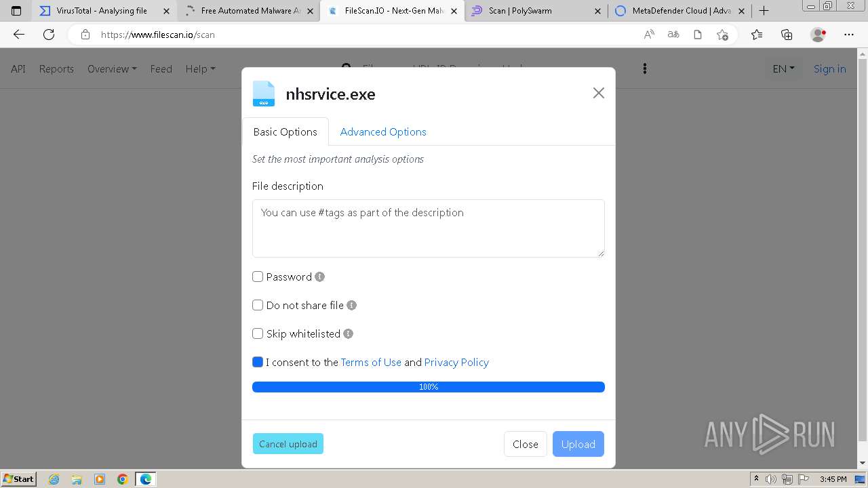Show info about Skip whitelisted
Image resolution: width=868 pixels, height=488 pixels.
coord(348,333)
